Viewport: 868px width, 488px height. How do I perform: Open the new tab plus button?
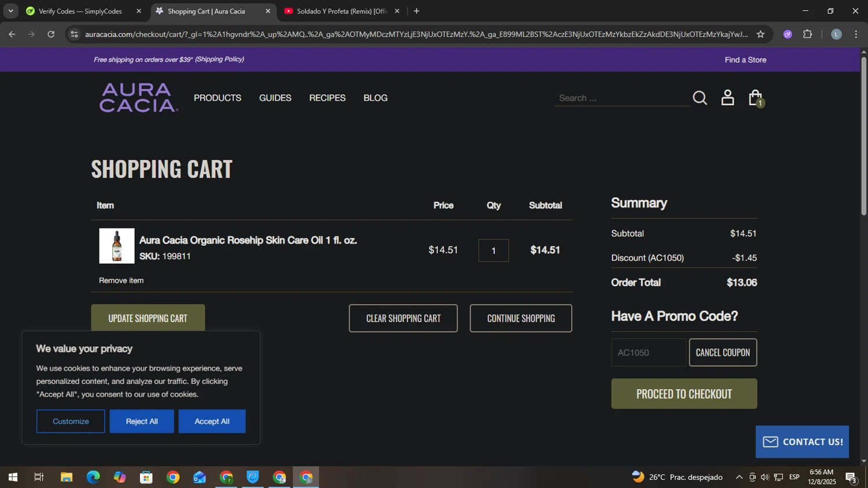[417, 11]
